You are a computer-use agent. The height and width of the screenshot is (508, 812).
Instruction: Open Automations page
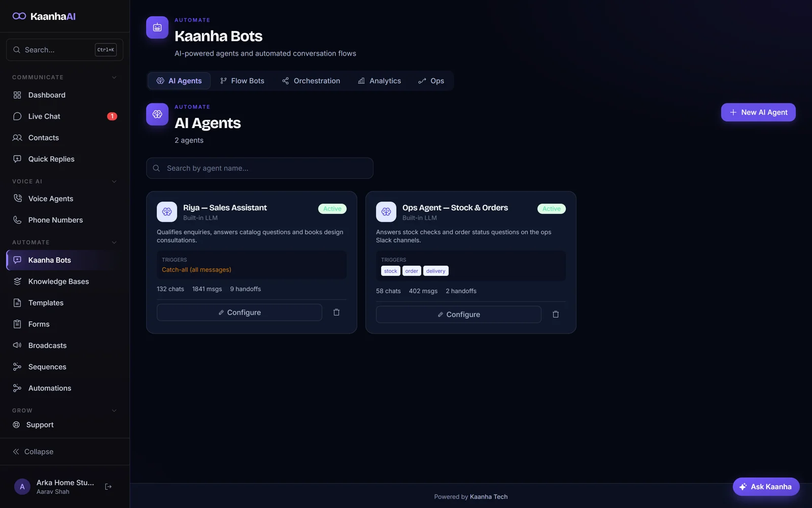click(65, 388)
